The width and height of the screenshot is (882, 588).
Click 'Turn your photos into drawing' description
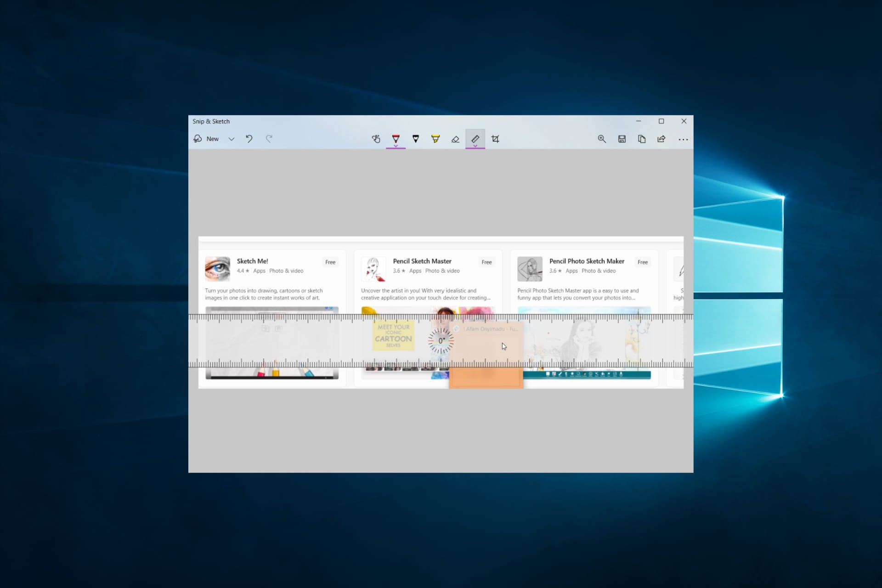264,294
